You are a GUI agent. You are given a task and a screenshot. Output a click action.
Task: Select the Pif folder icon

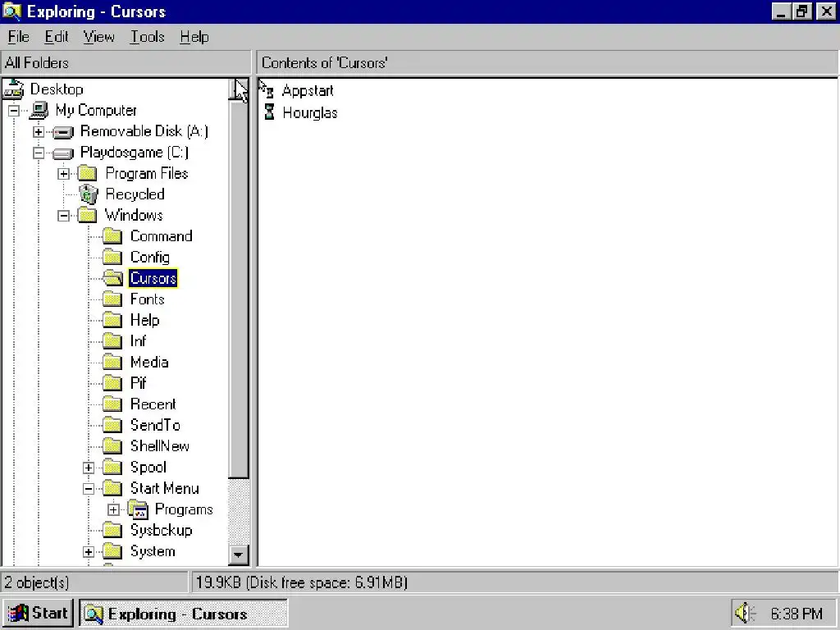click(112, 383)
